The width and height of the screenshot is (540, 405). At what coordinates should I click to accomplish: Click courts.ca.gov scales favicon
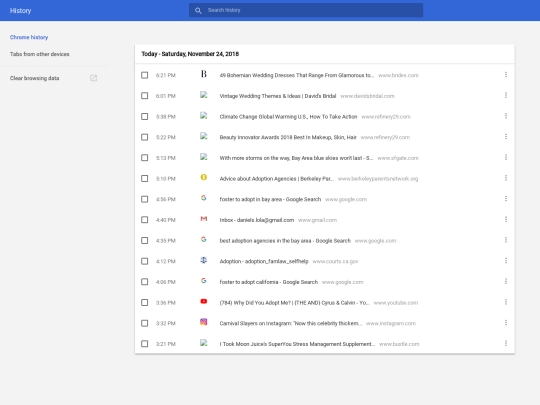(204, 260)
